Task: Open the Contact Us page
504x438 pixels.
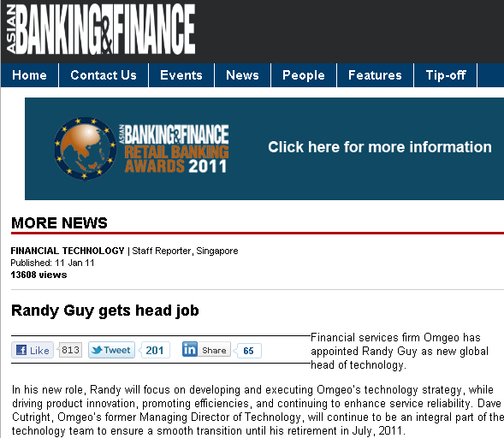Action: 104,75
